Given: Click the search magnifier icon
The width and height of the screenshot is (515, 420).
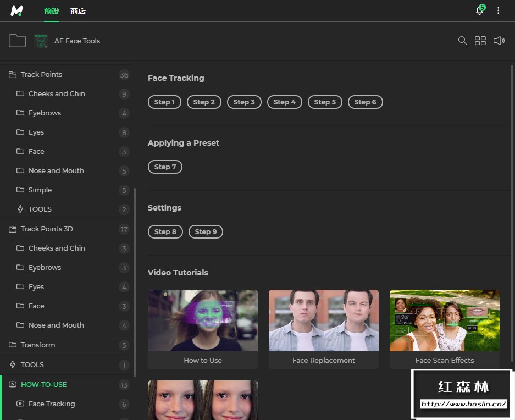Looking at the screenshot, I should pyautogui.click(x=462, y=41).
